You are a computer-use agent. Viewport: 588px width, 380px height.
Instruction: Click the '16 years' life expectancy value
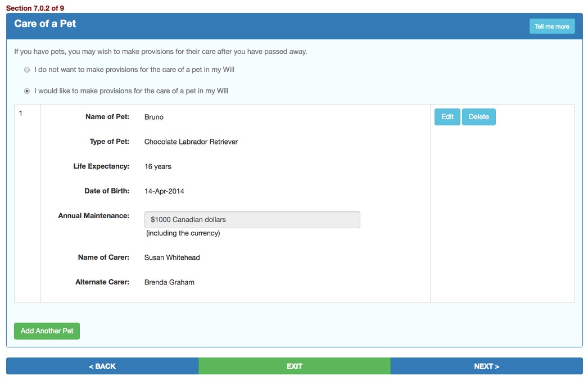158,167
